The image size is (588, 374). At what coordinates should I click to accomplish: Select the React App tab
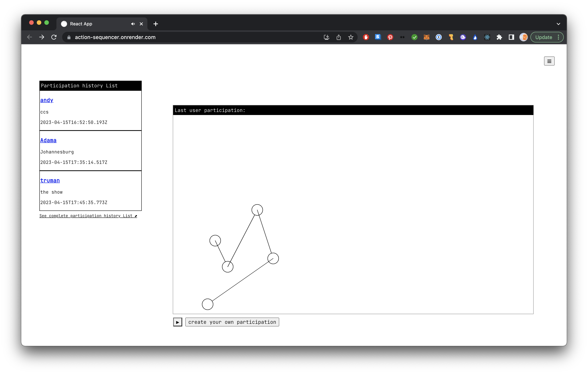point(102,24)
